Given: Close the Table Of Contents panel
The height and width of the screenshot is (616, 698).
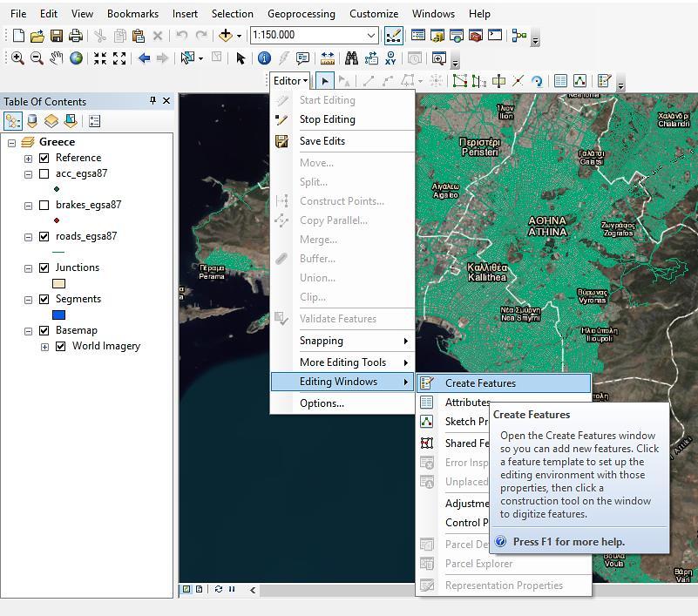Looking at the screenshot, I should click(x=166, y=101).
